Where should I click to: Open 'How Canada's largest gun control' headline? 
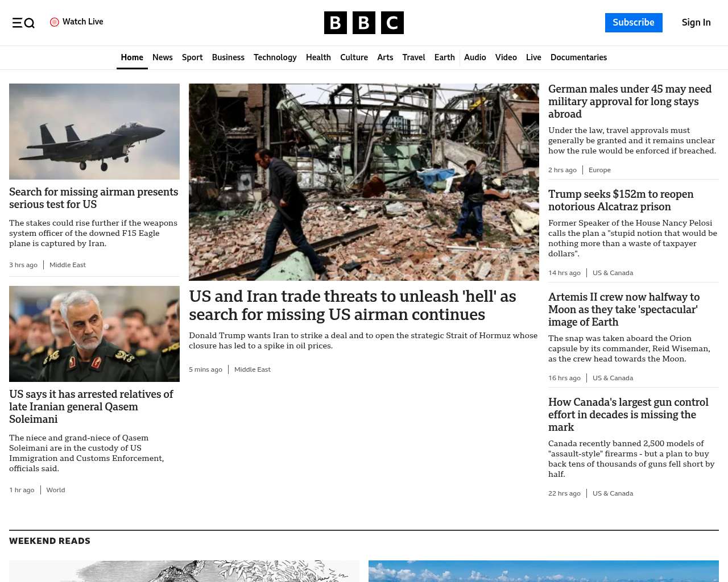click(x=628, y=414)
